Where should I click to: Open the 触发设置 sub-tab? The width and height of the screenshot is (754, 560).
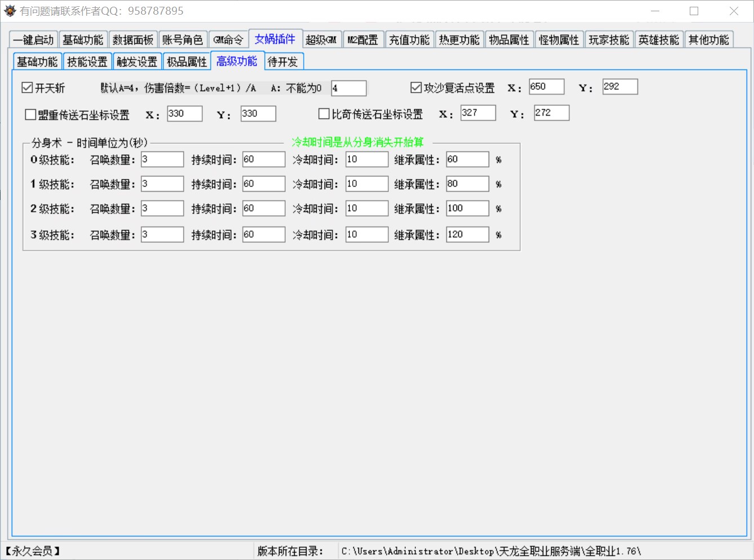(x=137, y=61)
